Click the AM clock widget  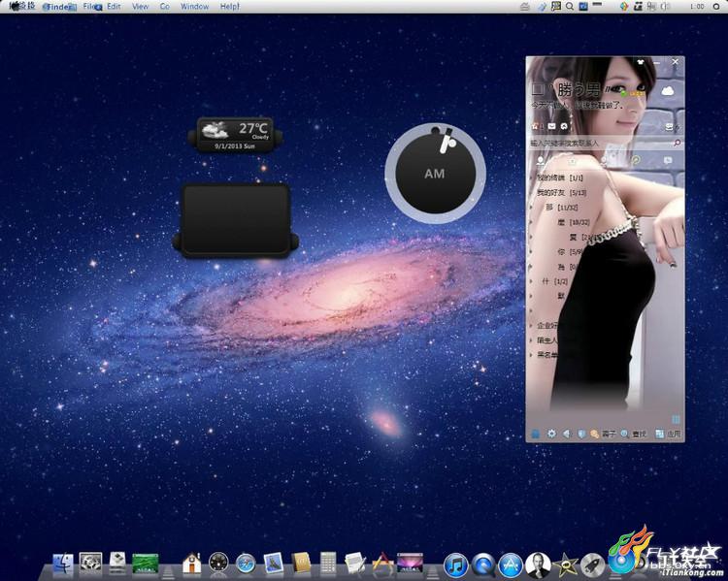pyautogui.click(x=435, y=173)
